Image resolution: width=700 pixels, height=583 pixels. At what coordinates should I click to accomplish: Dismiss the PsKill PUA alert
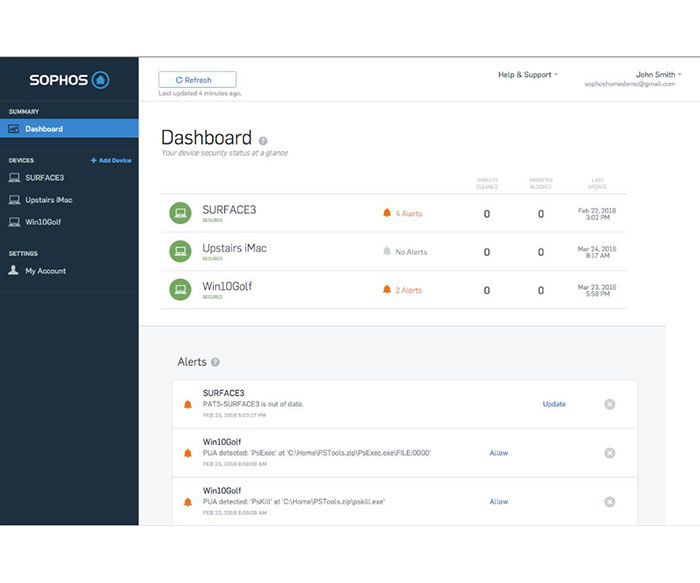[x=610, y=502]
